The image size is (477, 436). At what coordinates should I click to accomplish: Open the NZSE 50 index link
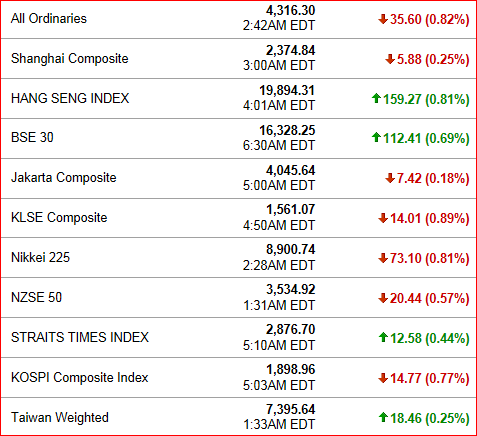pos(36,297)
